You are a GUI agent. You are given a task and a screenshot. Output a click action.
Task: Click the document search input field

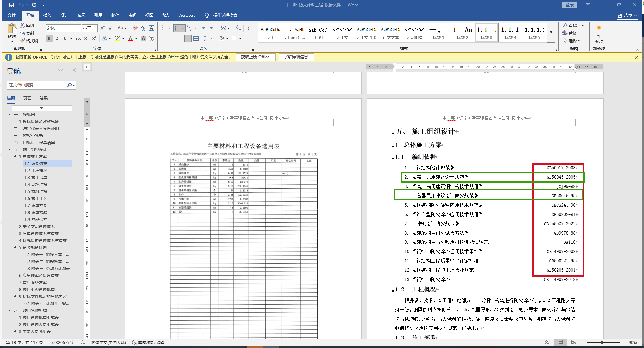click(37, 85)
